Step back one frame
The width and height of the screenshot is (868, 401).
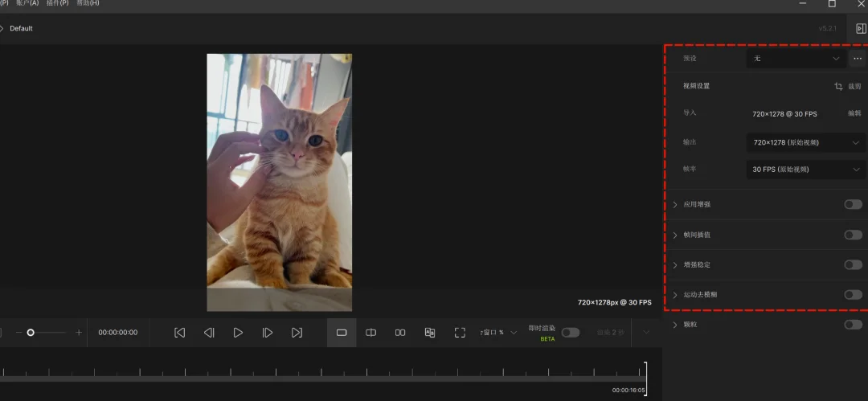click(209, 333)
